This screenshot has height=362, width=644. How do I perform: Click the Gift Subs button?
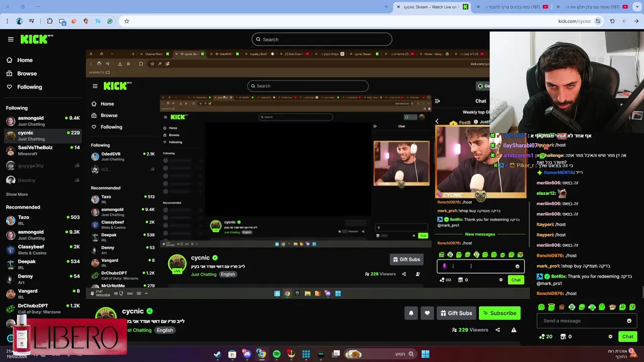pos(456,313)
